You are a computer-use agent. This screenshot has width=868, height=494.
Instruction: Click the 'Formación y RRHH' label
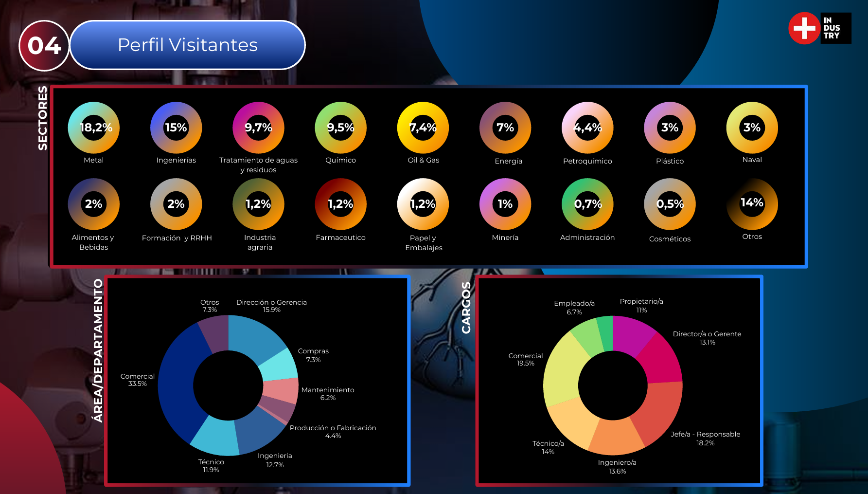177,238
